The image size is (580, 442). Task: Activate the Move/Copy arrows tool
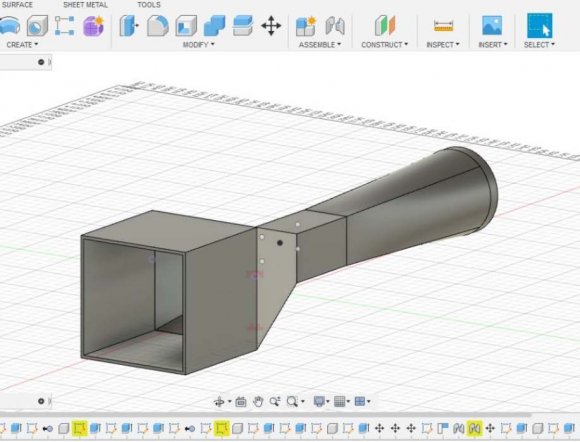[271, 26]
